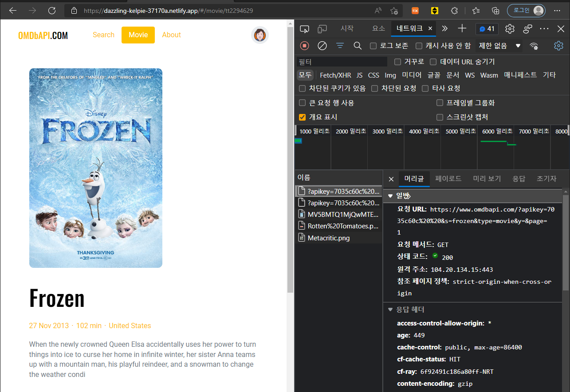
Task: Click the browser back arrow
Action: [13, 11]
